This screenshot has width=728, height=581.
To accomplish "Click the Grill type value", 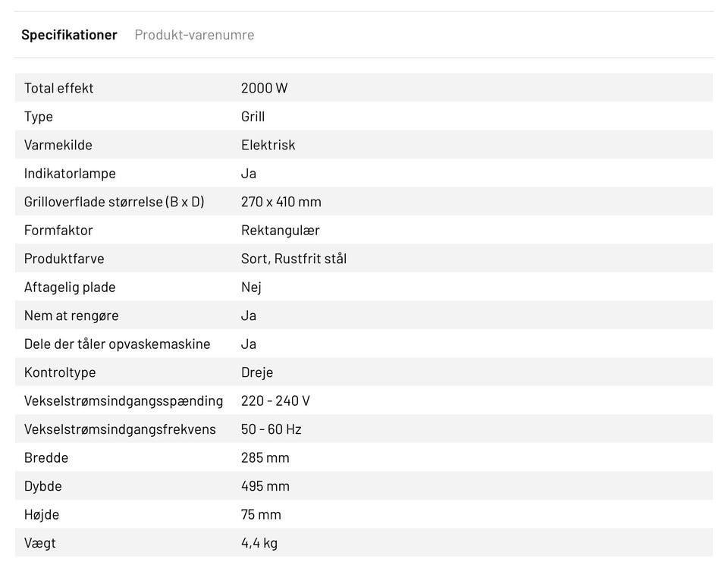I will pyautogui.click(x=253, y=117).
